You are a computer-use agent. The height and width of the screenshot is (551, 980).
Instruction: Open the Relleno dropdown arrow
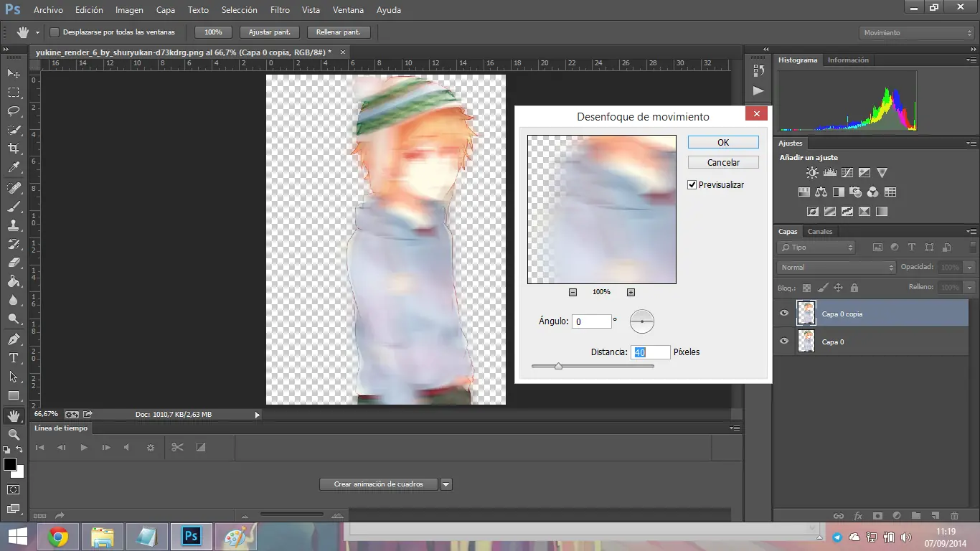[970, 288]
